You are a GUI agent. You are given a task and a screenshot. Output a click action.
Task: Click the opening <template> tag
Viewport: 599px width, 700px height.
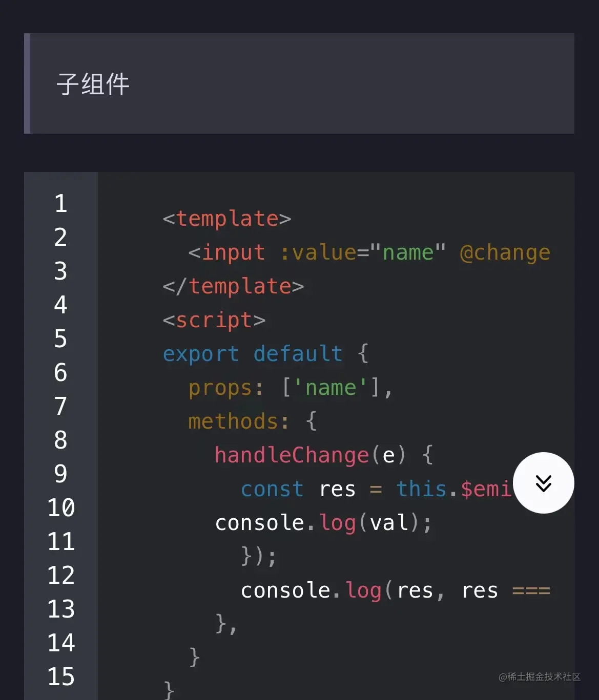click(x=227, y=219)
